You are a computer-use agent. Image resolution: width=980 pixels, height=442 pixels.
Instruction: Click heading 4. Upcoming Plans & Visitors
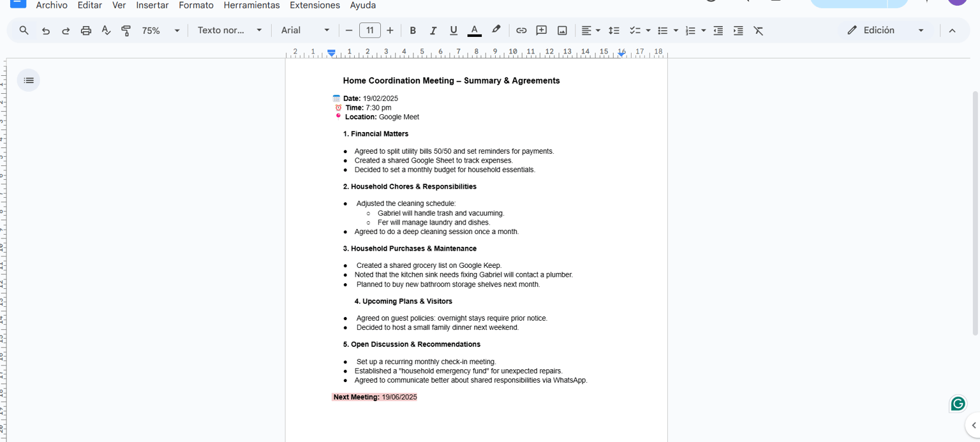[403, 301]
